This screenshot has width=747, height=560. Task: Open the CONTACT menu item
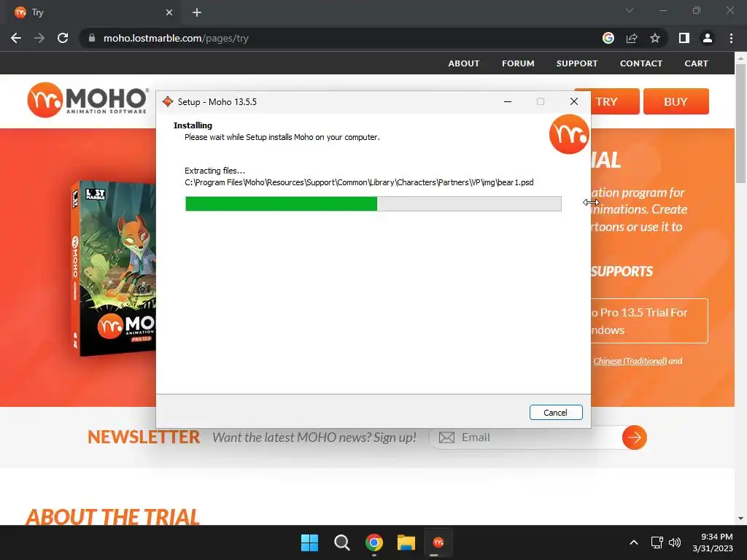tap(640, 63)
